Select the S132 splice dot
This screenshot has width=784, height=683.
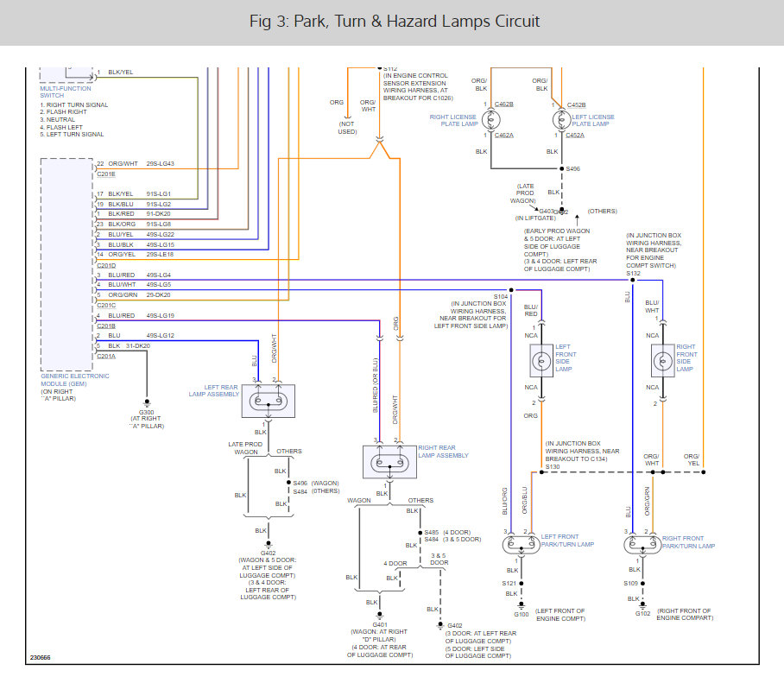click(633, 280)
